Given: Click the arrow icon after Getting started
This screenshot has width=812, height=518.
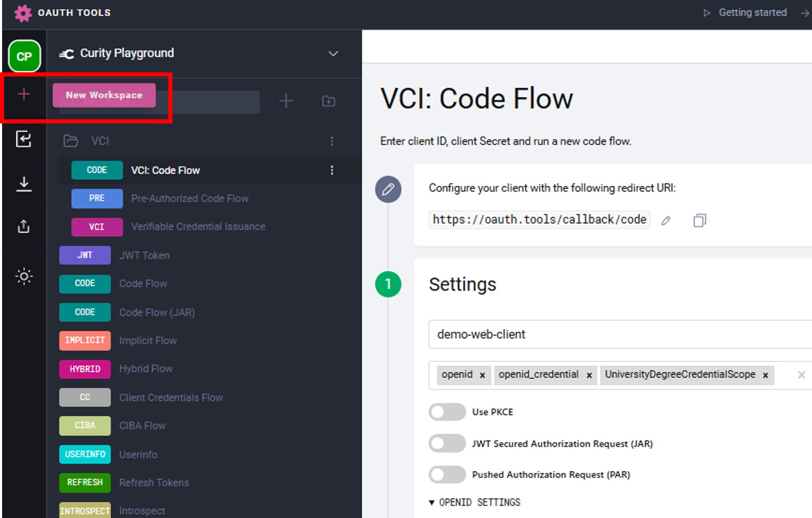Looking at the screenshot, I should click(x=805, y=13).
